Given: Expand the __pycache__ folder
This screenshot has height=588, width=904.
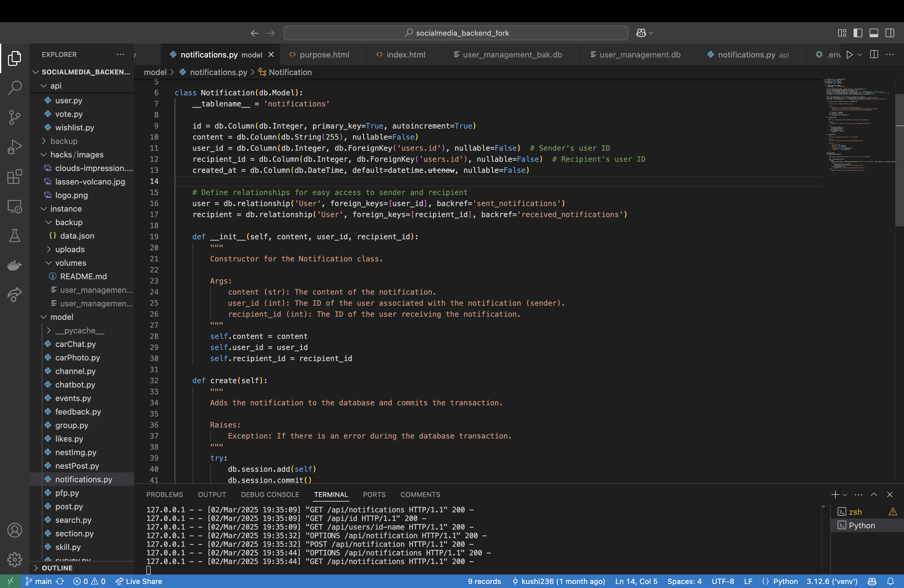Looking at the screenshot, I should 82,331.
